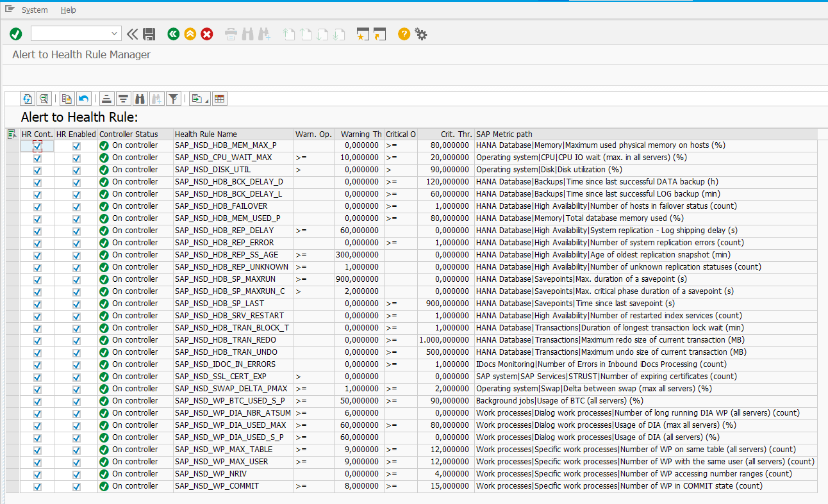Toggle HR Enabled checkbox for SAP_NSD_WP_COMMIT

[x=76, y=487]
